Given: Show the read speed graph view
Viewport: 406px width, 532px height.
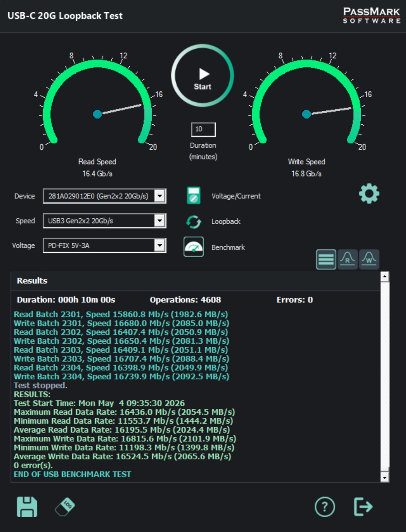Looking at the screenshot, I should point(347,259).
